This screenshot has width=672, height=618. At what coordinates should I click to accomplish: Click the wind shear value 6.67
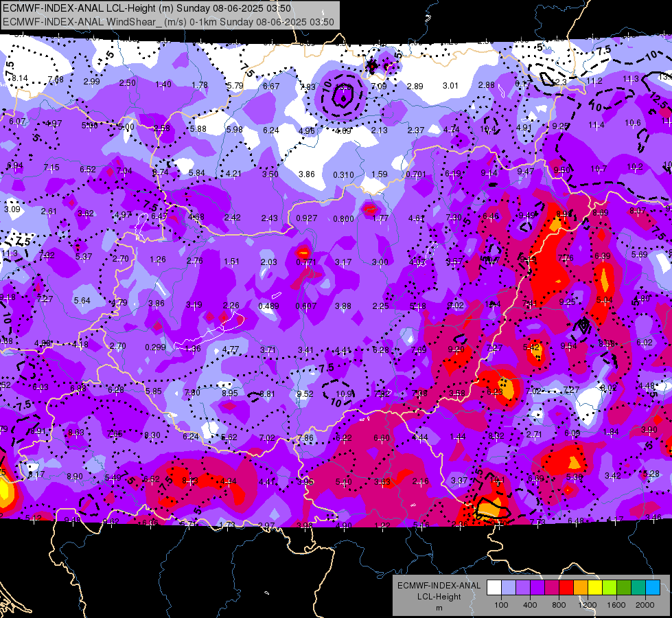[x=271, y=87]
